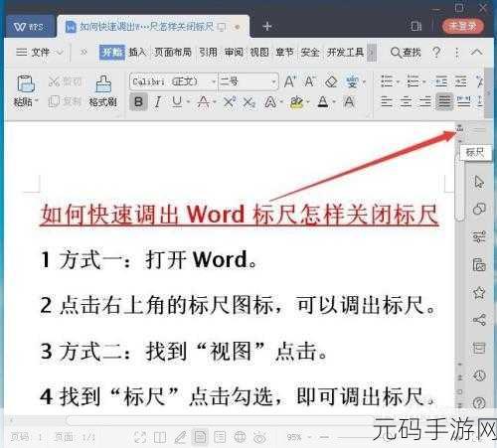Screen dimensions: 497x448
Task: Toggle Bold formatting
Action: (x=138, y=101)
